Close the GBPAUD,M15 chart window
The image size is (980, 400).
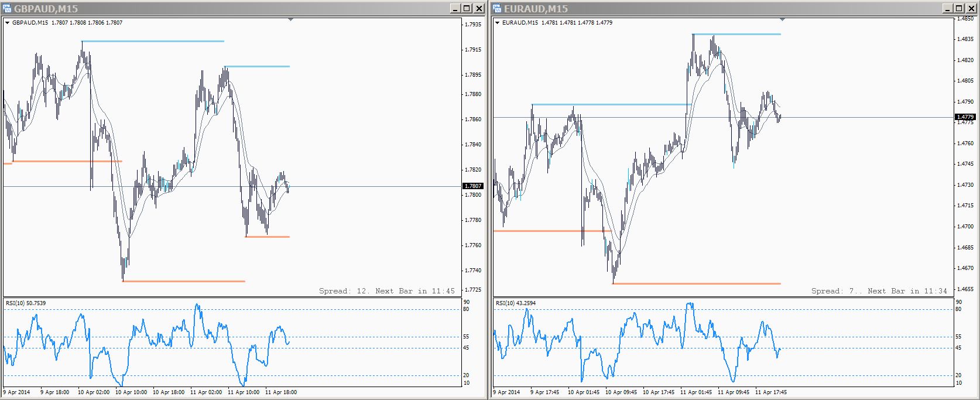(479, 8)
